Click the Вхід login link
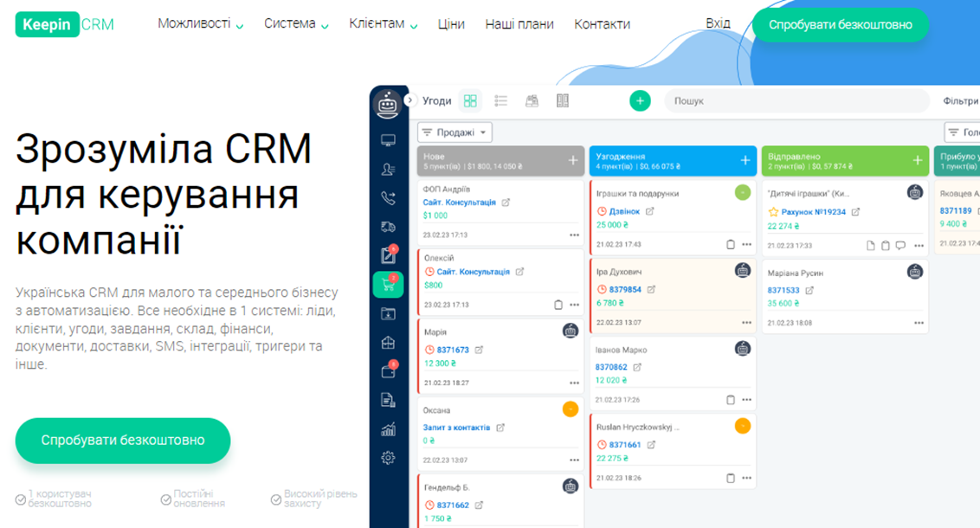980x528 pixels. pos(718,23)
